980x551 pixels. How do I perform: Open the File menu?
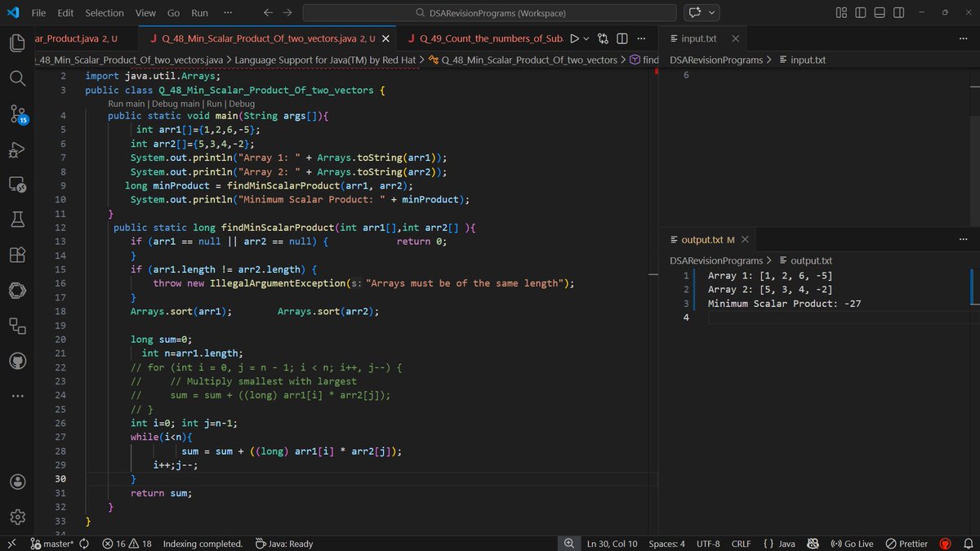click(x=38, y=13)
